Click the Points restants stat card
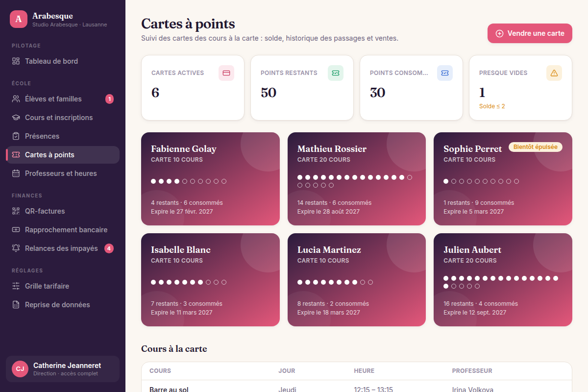The width and height of the screenshot is (588, 392). pyautogui.click(x=302, y=88)
